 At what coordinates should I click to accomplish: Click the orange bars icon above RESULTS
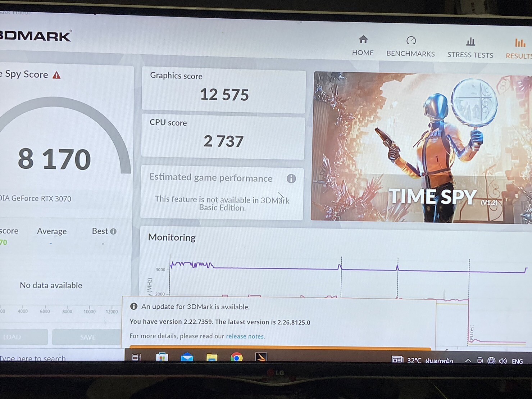click(520, 43)
